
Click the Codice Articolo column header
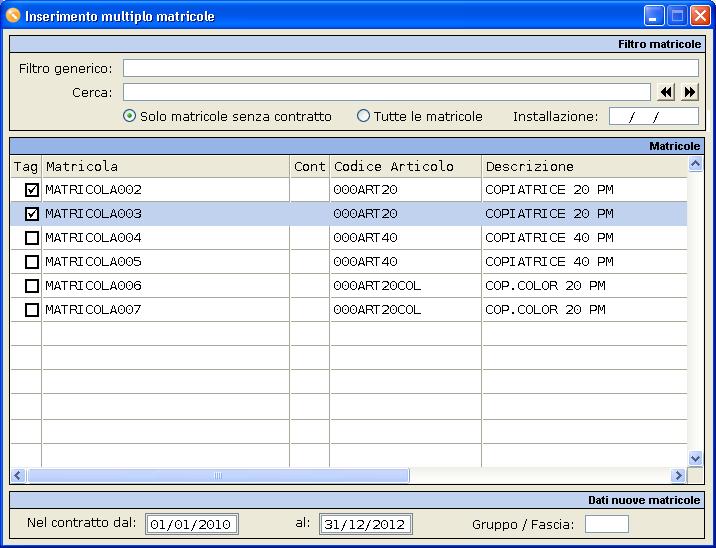405,166
